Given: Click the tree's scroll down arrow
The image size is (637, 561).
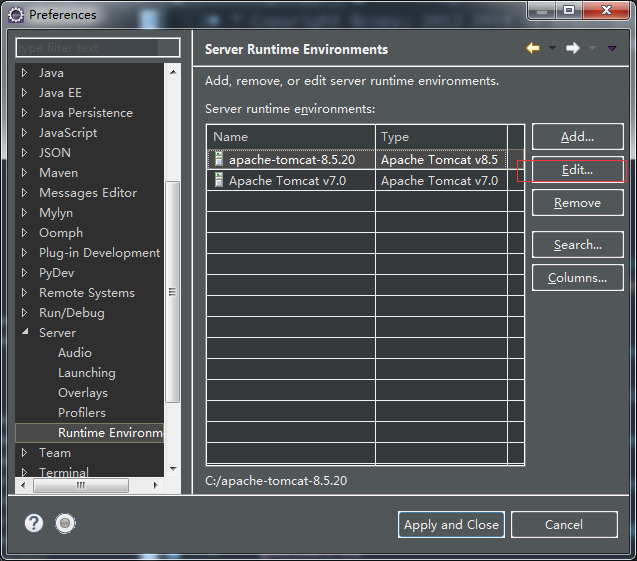Looking at the screenshot, I should 173,468.
